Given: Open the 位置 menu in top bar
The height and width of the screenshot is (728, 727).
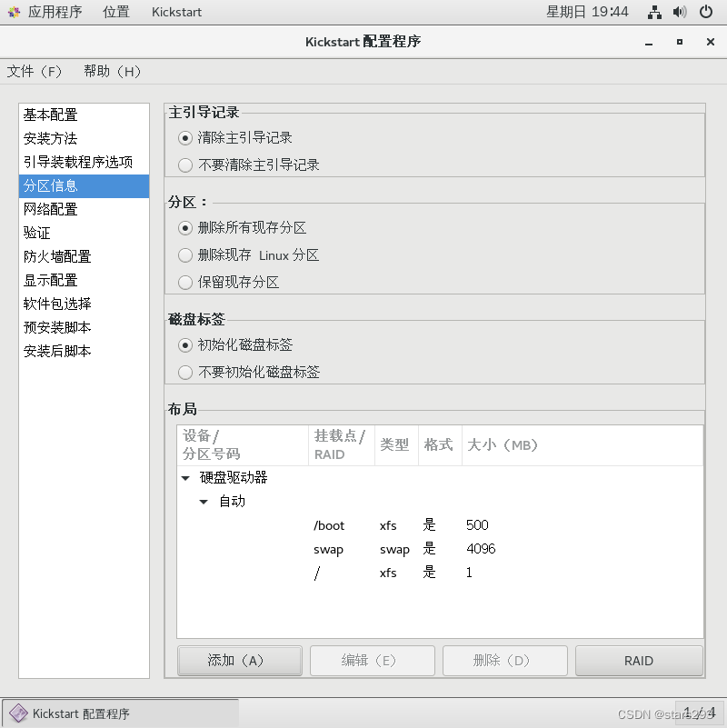Looking at the screenshot, I should coord(116,12).
